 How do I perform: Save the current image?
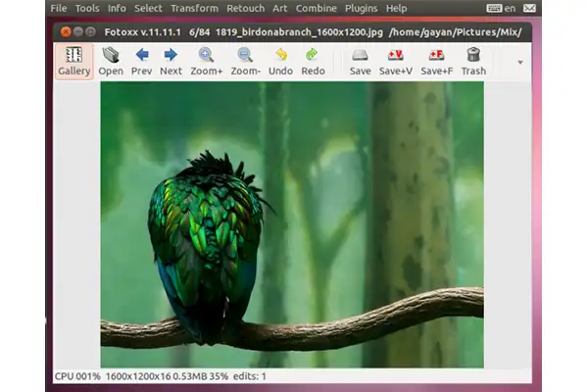coord(361,61)
